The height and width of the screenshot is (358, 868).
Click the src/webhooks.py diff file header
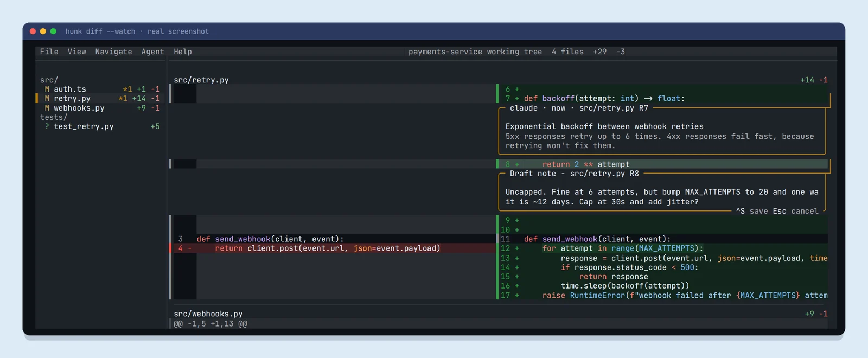208,314
